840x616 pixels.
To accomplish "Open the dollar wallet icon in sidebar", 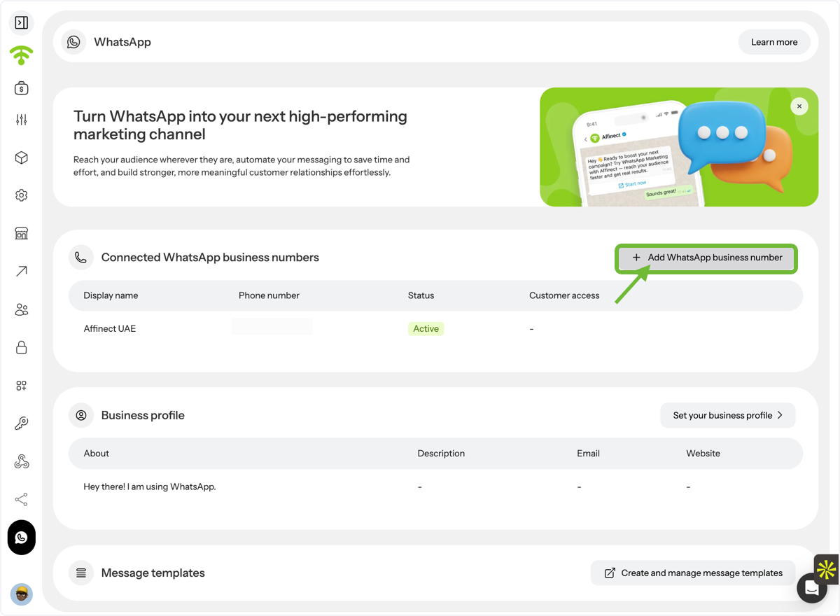I will [x=22, y=88].
